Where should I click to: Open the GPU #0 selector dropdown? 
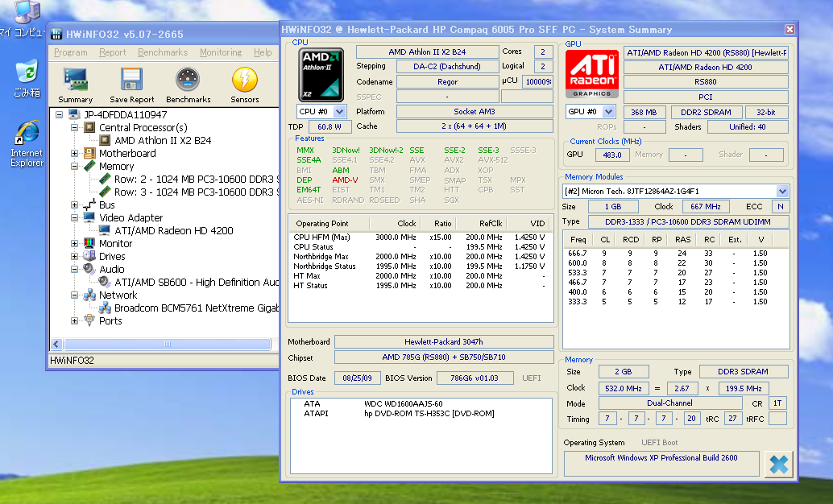[x=608, y=112]
